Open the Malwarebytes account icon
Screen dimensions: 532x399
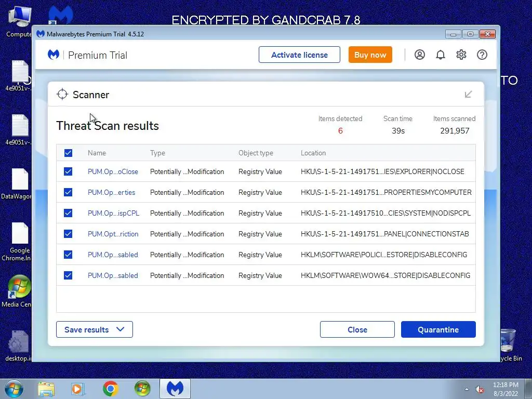[419, 55]
